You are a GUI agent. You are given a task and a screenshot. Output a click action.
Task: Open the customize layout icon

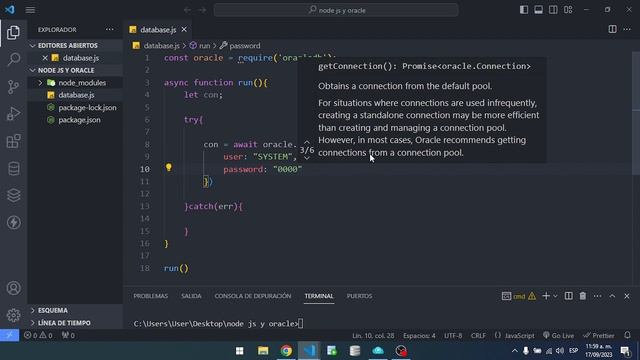(x=568, y=10)
